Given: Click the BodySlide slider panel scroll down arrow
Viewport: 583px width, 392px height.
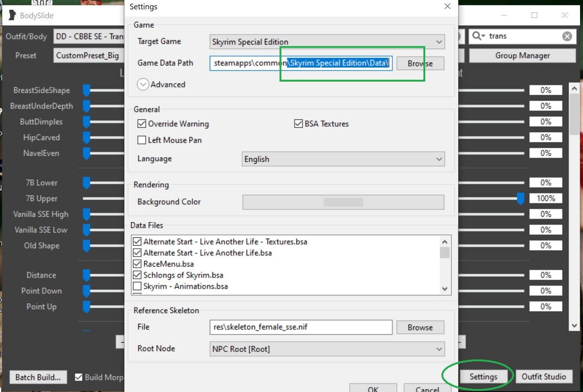Looking at the screenshot, I should click(574, 326).
